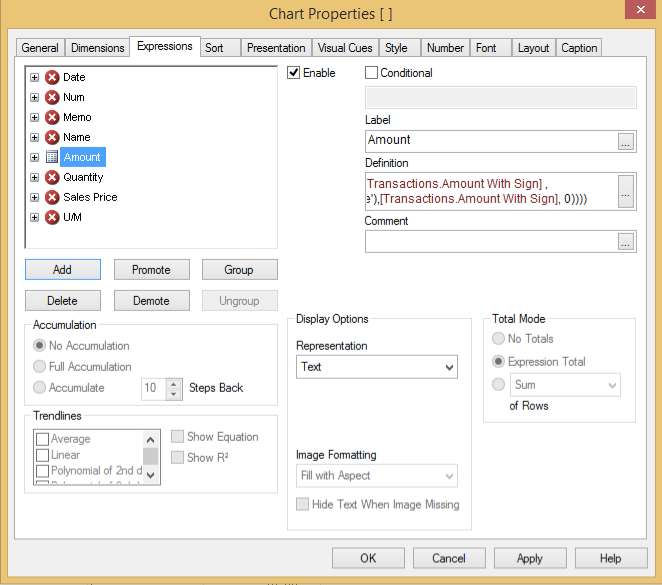662x585 pixels.
Task: Enable the Conditional checkbox
Action: [x=372, y=73]
